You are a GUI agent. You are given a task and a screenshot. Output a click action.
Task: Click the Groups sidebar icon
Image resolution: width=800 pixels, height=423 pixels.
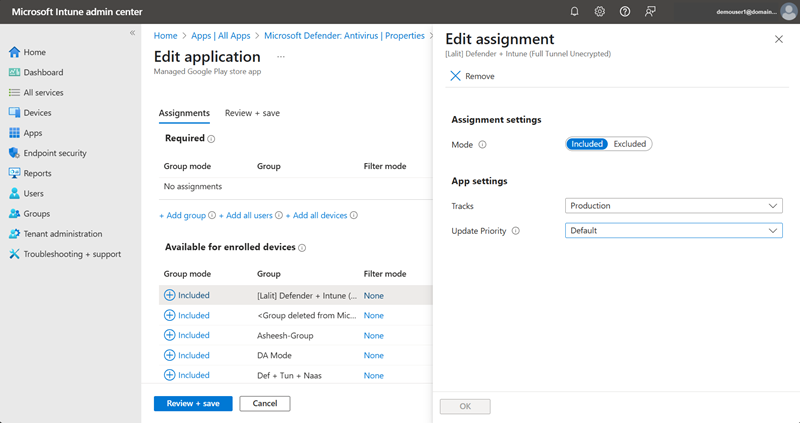pos(14,213)
